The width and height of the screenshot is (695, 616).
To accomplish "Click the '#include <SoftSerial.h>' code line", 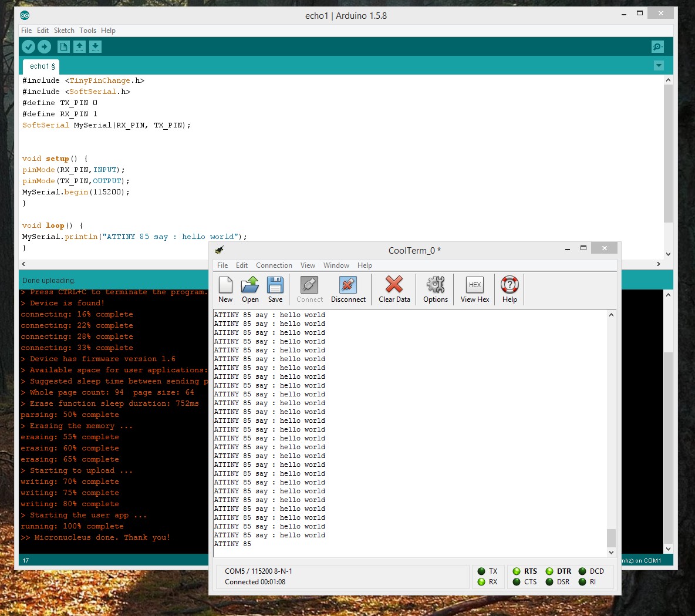I will coord(76,92).
